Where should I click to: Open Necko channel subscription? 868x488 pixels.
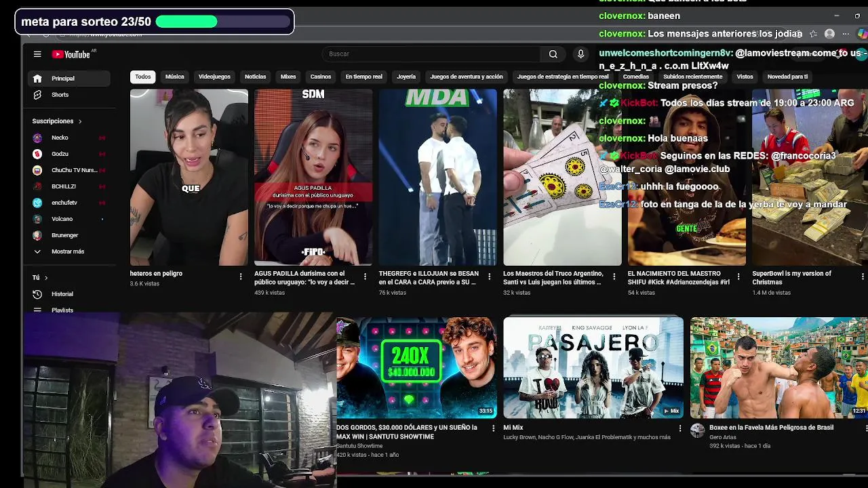pyautogui.click(x=69, y=138)
